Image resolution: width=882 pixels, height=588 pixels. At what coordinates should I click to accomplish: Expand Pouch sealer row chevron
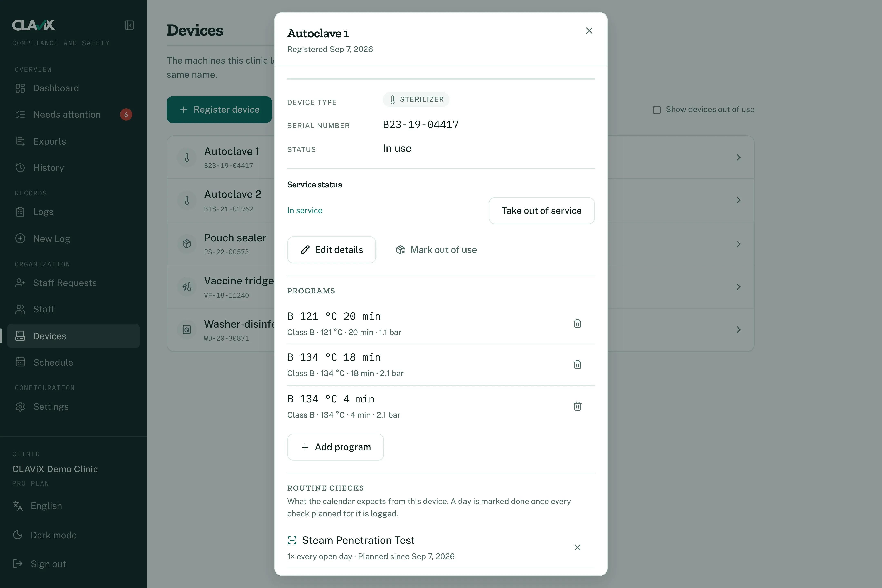738,244
